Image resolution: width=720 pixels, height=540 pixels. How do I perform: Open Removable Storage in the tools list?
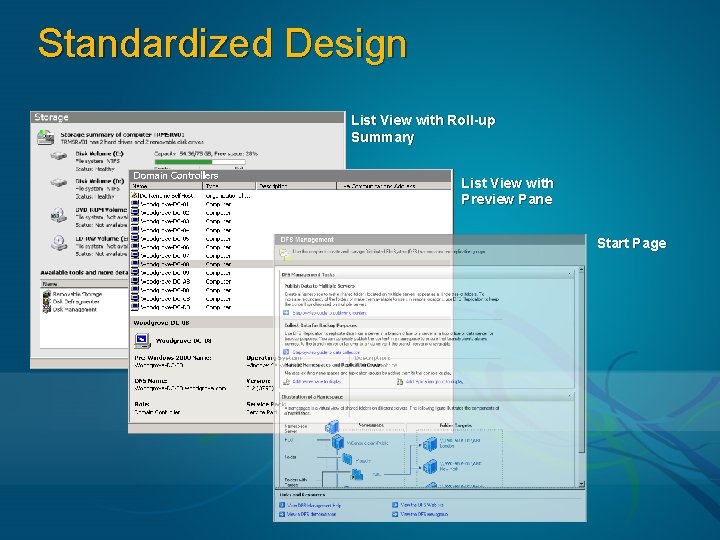point(73,294)
